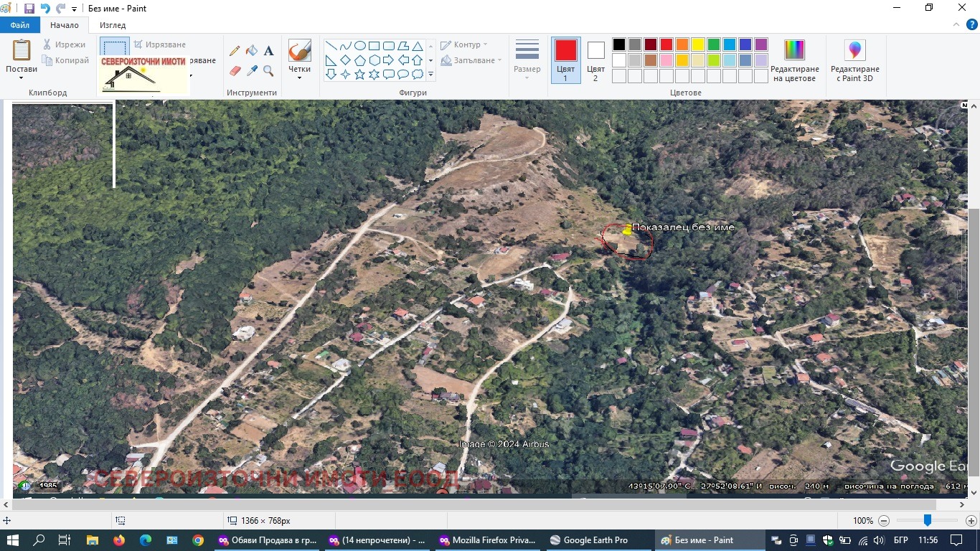Select the Fill with color bucket tool
This screenshot has height=551, width=980.
point(251,51)
